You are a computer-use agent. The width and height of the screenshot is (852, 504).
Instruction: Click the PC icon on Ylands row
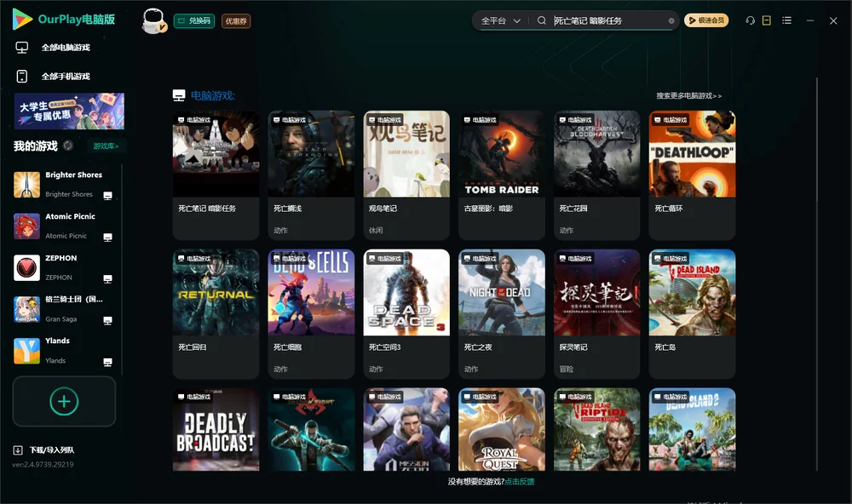pos(107,363)
